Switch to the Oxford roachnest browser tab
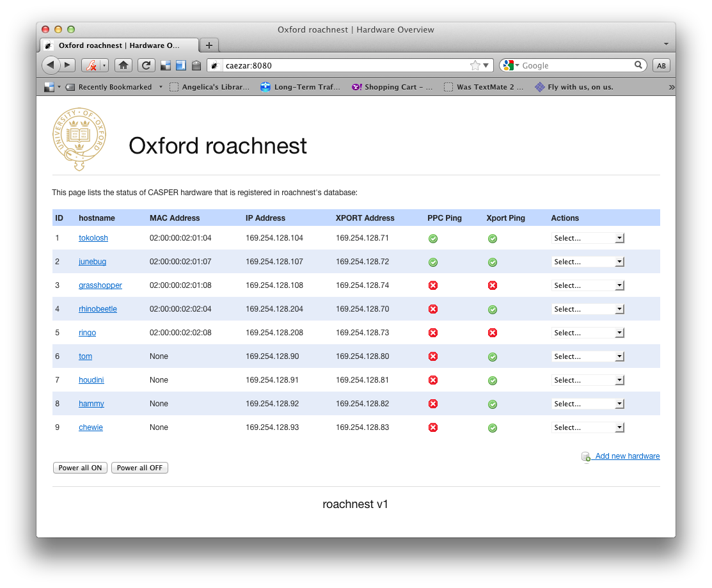The image size is (712, 588). click(x=120, y=45)
